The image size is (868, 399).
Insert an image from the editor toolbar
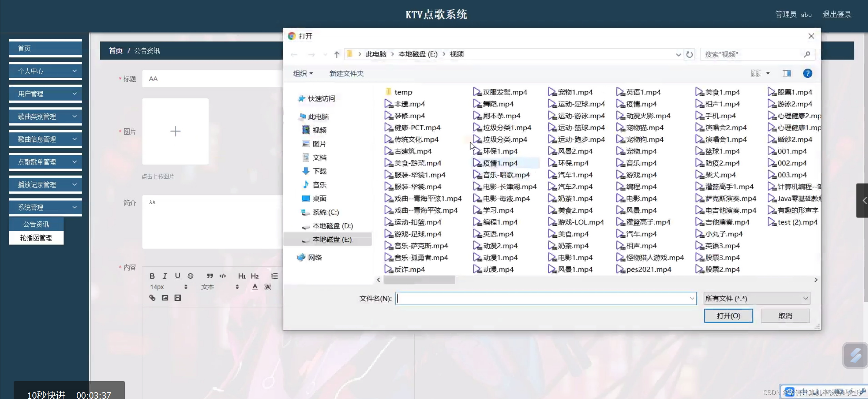click(x=165, y=297)
